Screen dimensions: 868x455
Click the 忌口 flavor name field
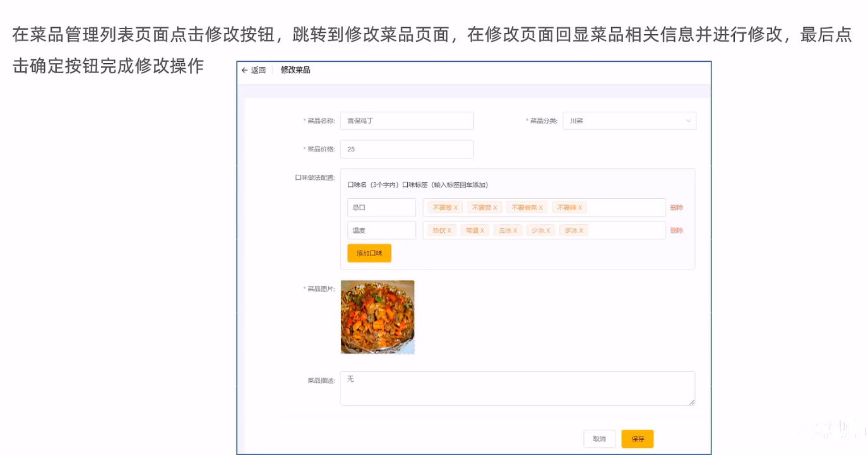[381, 208]
